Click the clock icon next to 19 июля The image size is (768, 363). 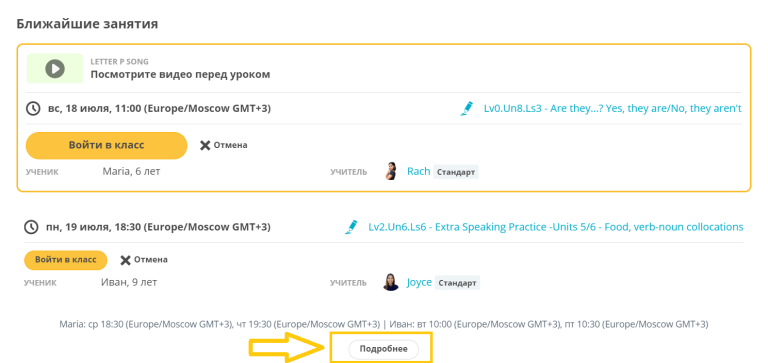pyautogui.click(x=31, y=227)
